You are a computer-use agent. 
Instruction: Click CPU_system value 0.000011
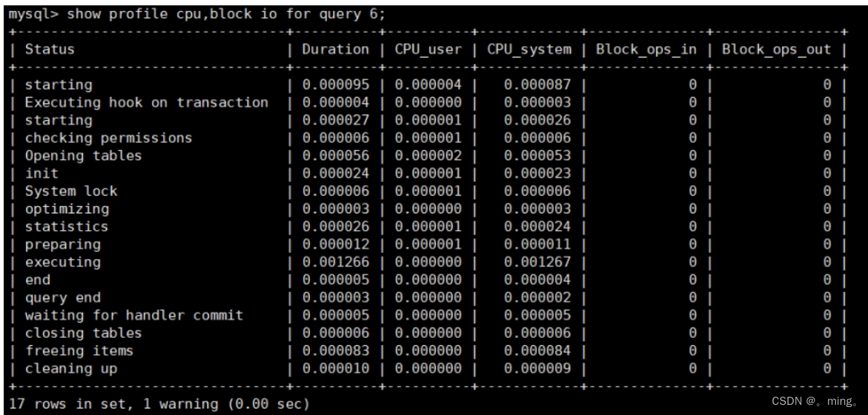537,245
